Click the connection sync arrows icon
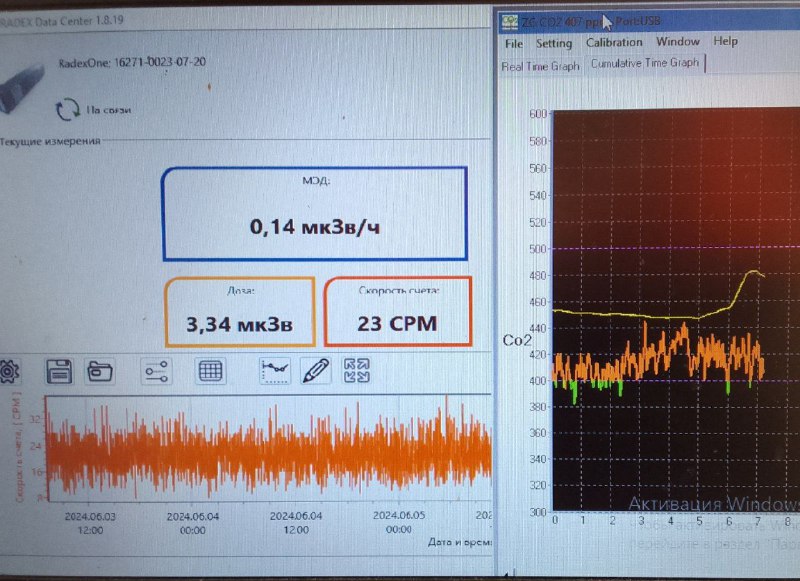Image resolution: width=800 pixels, height=581 pixels. click(68, 109)
